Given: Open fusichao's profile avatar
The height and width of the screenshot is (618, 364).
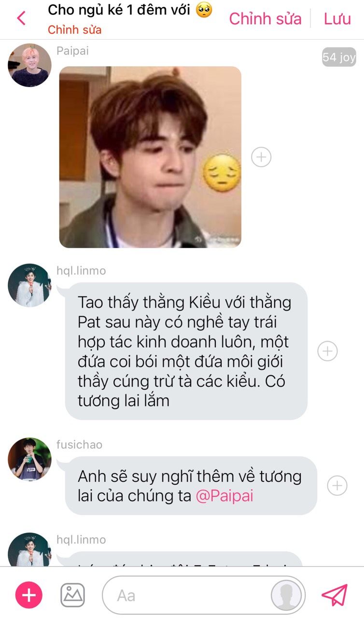Looking at the screenshot, I should pyautogui.click(x=29, y=459).
